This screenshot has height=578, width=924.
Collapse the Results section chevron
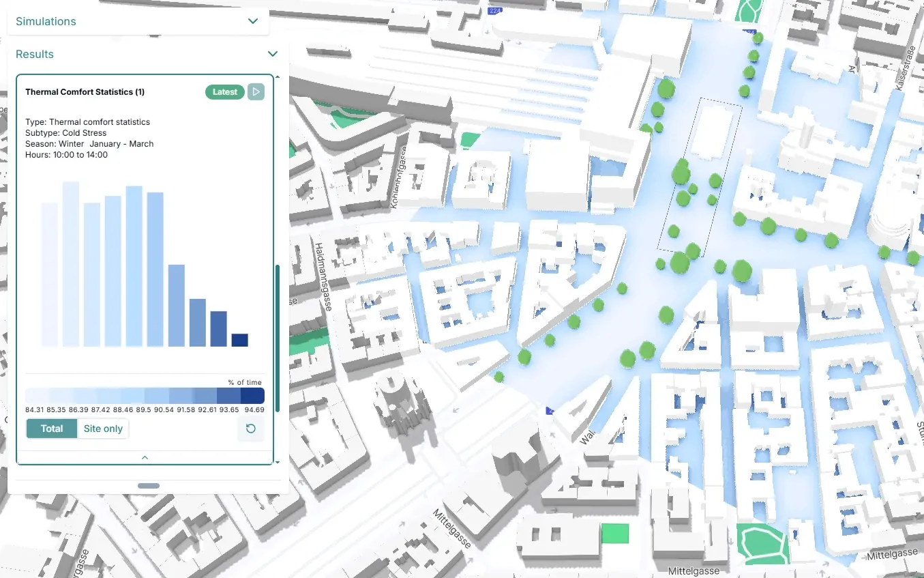click(x=273, y=54)
